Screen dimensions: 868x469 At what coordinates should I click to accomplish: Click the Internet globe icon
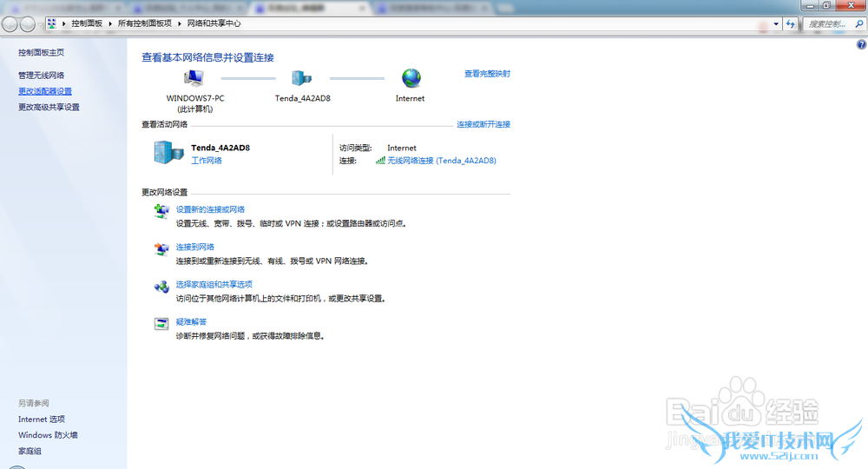point(411,78)
